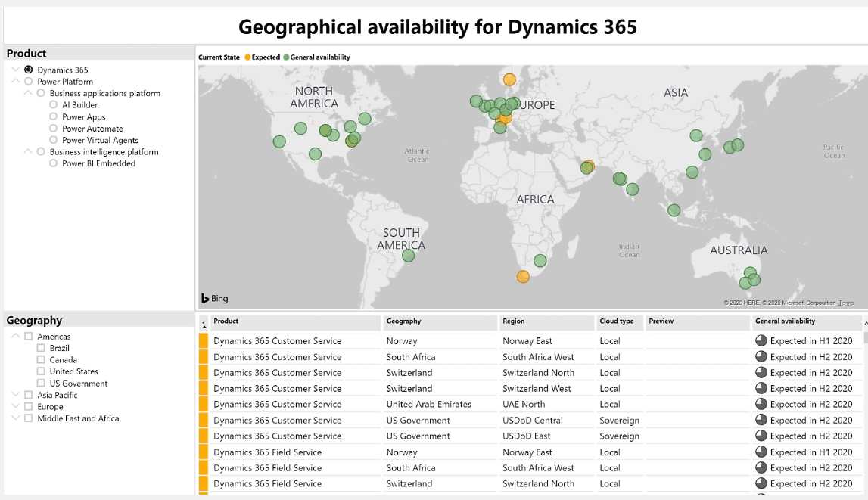Viewport: 868px width, 500px height.
Task: Select the Dynamics 365 radio button
Action: pos(28,70)
